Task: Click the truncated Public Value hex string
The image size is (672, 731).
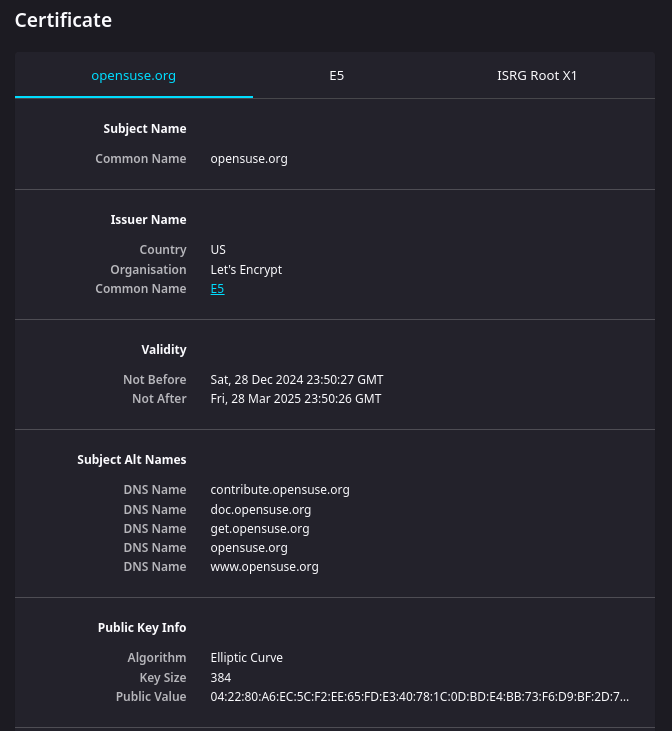Action: 419,697
